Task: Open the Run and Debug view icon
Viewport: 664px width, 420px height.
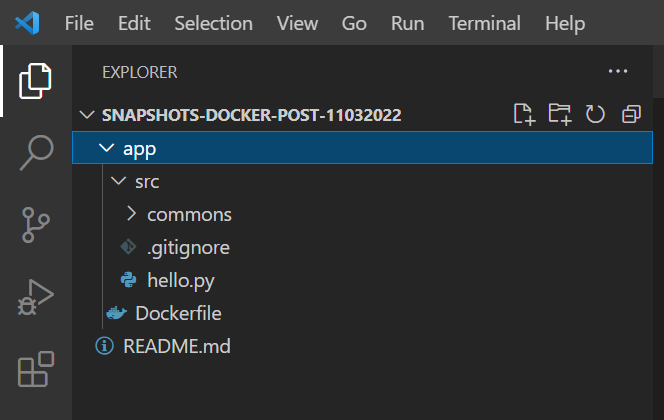Action: 36,297
